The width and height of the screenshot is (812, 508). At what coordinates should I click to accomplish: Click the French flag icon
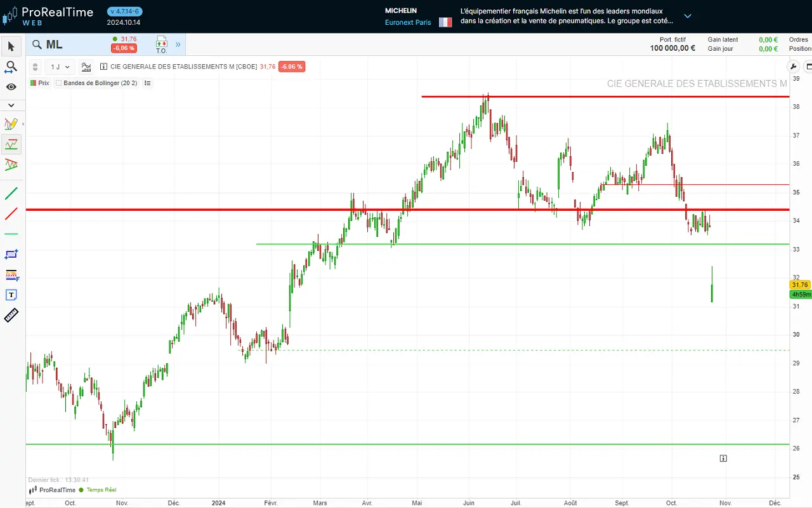coord(445,22)
